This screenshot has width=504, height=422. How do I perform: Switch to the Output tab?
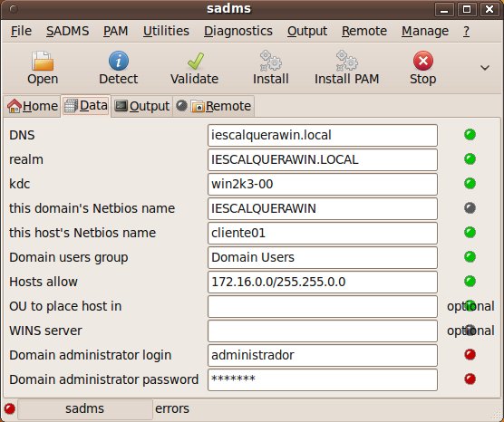click(142, 106)
